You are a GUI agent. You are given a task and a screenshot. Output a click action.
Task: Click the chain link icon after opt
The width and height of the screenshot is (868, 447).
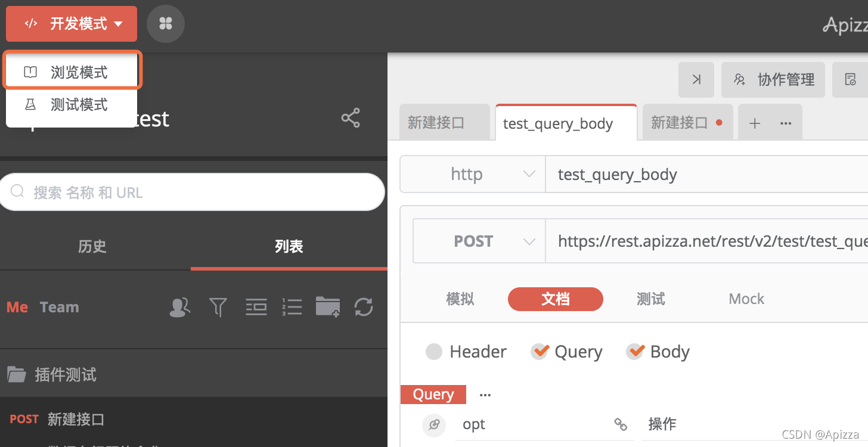tap(621, 424)
